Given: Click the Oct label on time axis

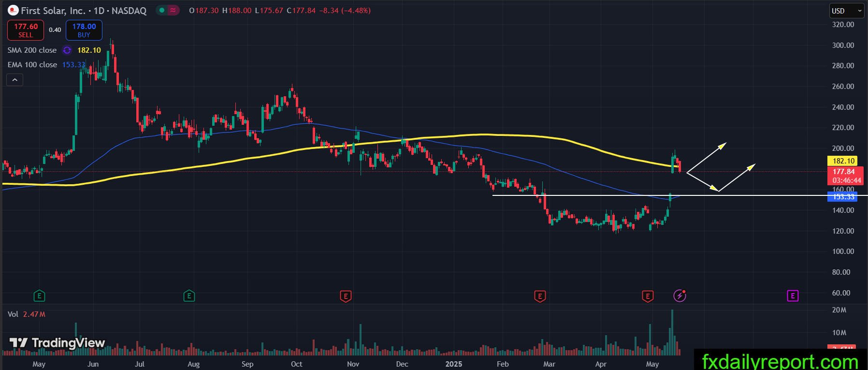Looking at the screenshot, I should 296,364.
